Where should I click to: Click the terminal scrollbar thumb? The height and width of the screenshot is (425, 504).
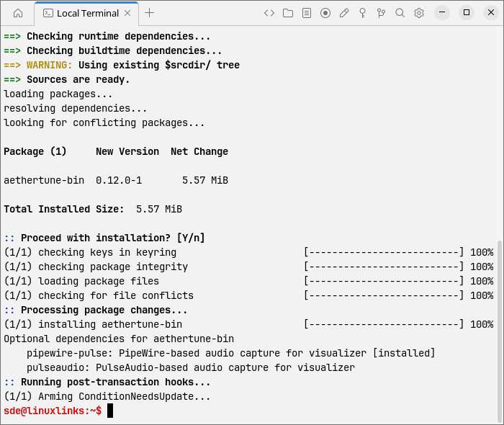500,331
